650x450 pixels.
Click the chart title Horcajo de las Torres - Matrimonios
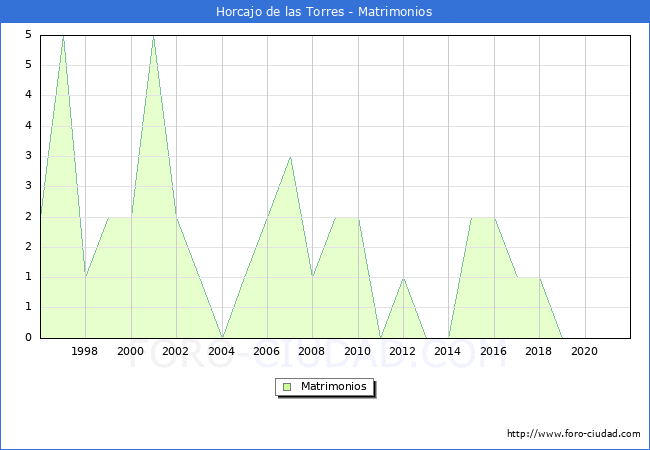(x=324, y=12)
